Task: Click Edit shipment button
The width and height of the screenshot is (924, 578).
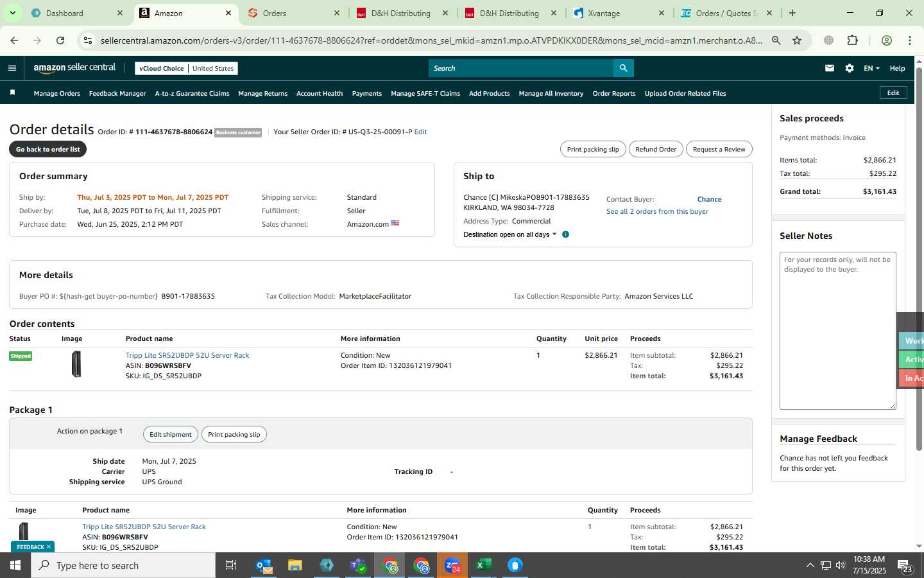Action: (x=171, y=434)
